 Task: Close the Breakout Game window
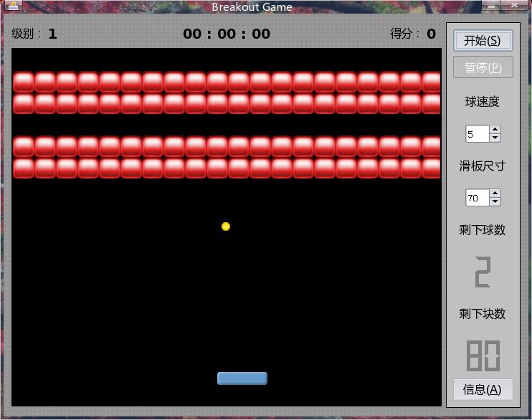click(x=514, y=5)
